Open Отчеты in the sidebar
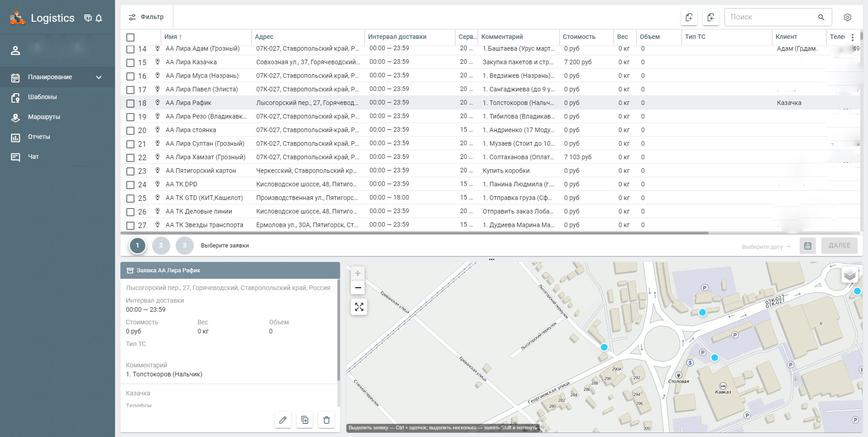 click(39, 137)
